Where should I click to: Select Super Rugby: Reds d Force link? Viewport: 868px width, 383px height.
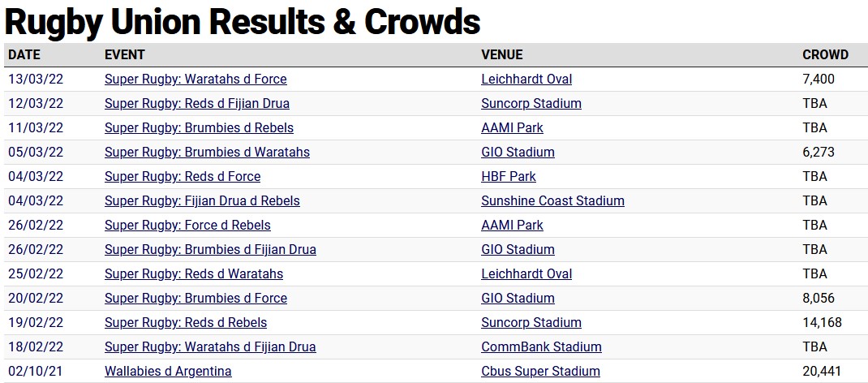click(183, 177)
